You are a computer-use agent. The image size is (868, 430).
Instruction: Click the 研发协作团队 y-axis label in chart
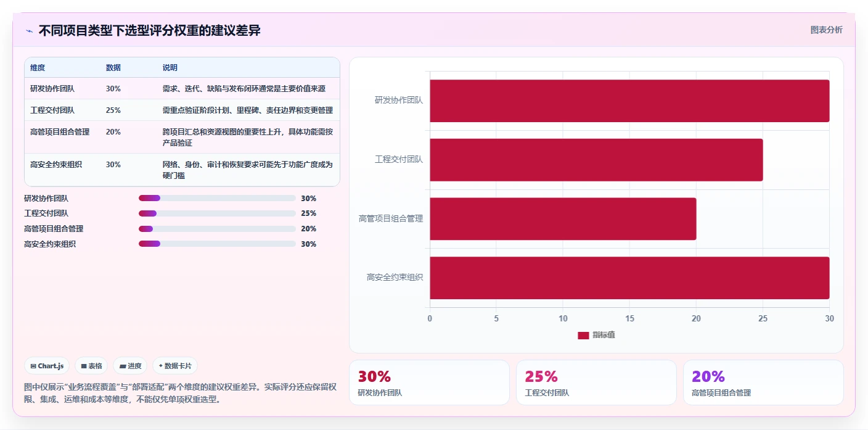tap(399, 100)
